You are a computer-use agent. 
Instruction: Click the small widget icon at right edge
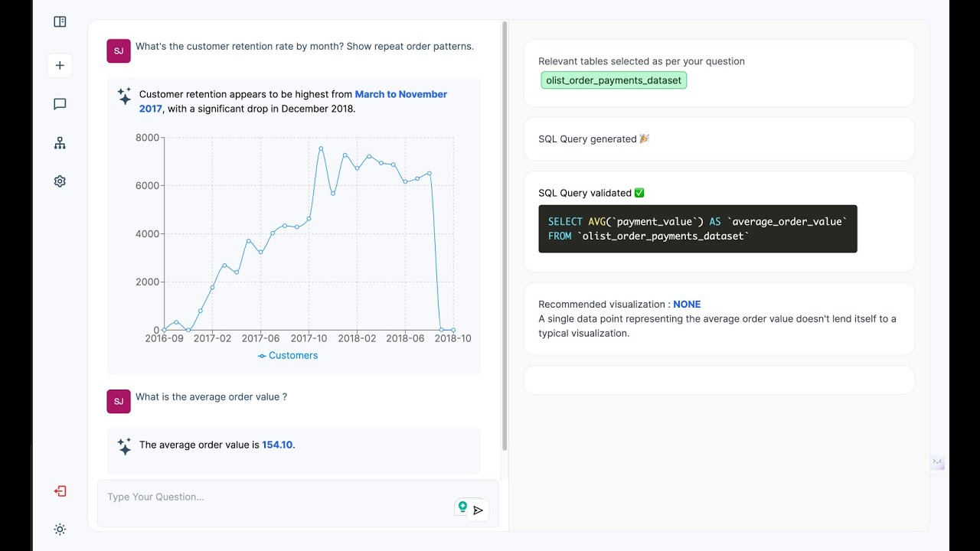[x=938, y=463]
